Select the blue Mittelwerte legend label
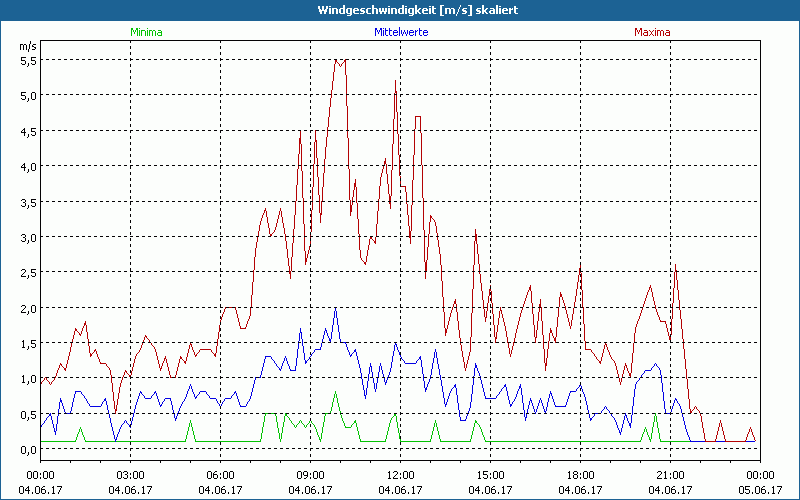Viewport: 800px width, 500px height. click(x=400, y=32)
